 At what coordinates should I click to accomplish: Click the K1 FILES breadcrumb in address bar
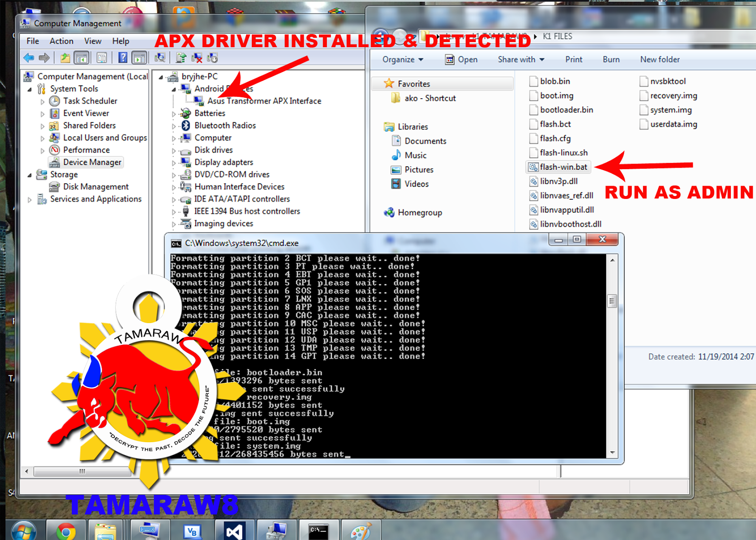tap(557, 36)
